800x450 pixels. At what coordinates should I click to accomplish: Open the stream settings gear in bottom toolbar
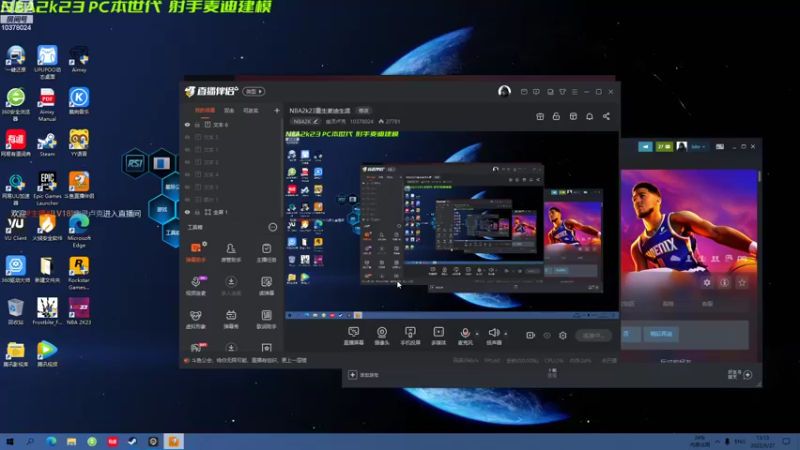pyautogui.click(x=563, y=335)
